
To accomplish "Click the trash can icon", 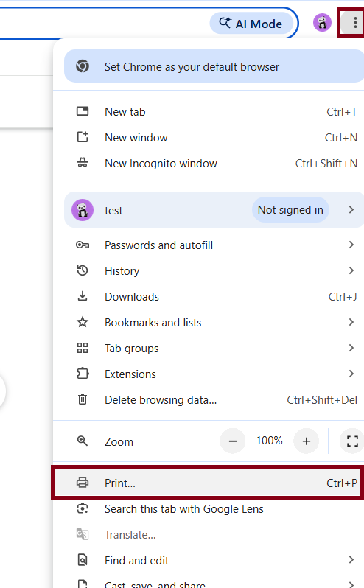I will click(83, 400).
